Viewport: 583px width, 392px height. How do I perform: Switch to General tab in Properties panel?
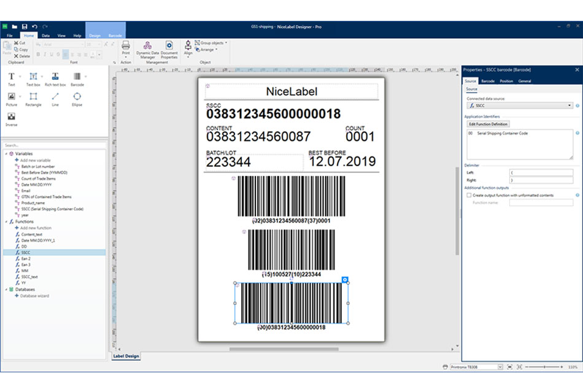[x=525, y=81]
